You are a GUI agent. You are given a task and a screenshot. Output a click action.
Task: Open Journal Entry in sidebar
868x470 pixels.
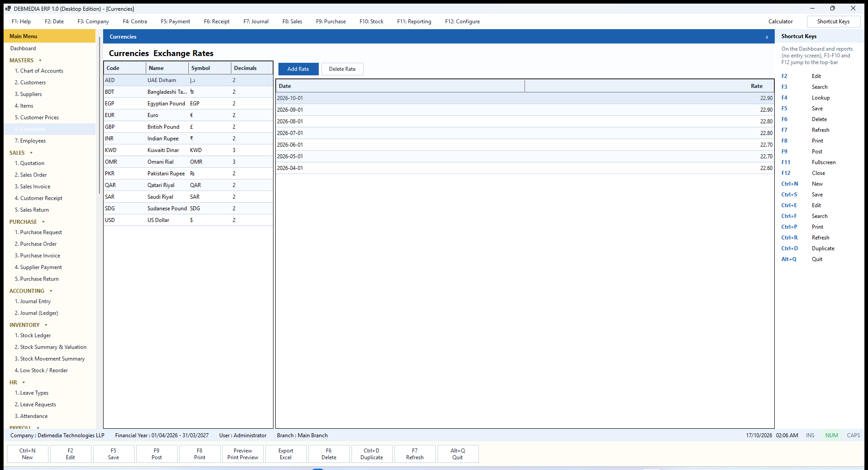pos(33,301)
